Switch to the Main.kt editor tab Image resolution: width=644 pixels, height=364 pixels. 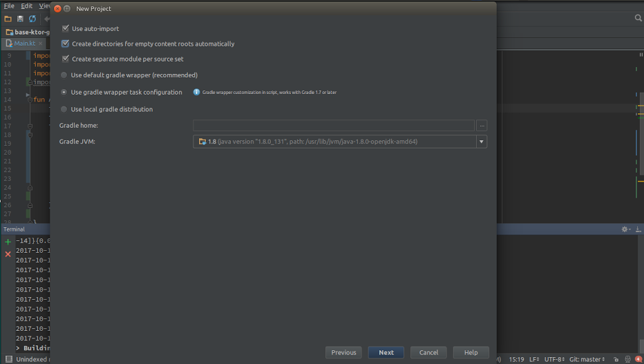coord(25,43)
